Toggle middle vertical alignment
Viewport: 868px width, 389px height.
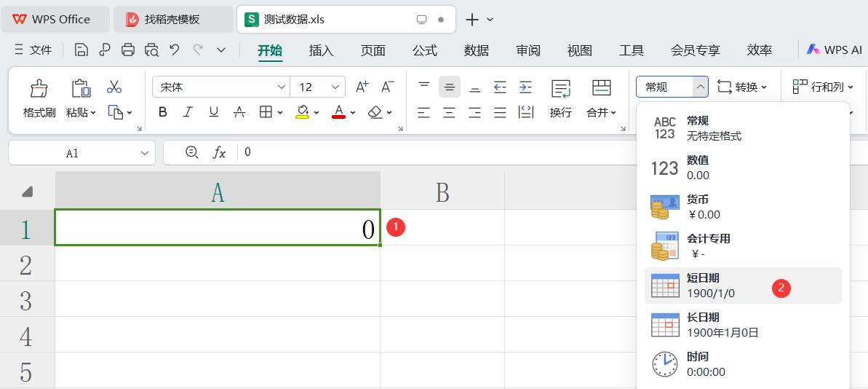click(x=450, y=87)
